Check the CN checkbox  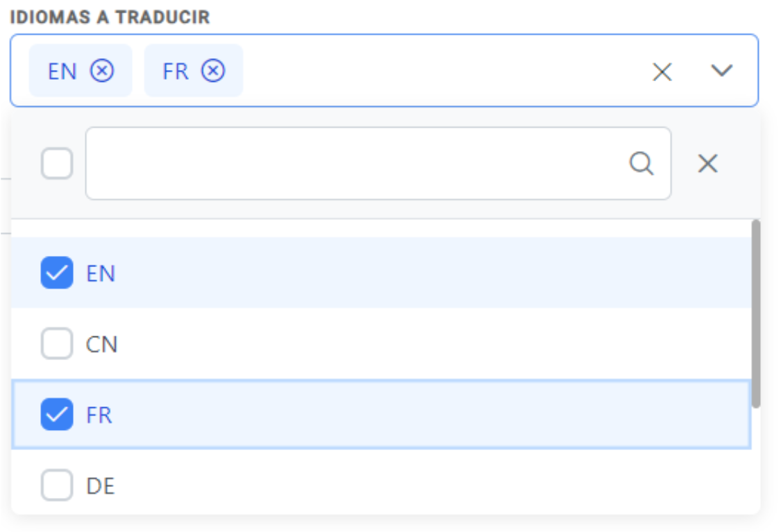coord(57,343)
